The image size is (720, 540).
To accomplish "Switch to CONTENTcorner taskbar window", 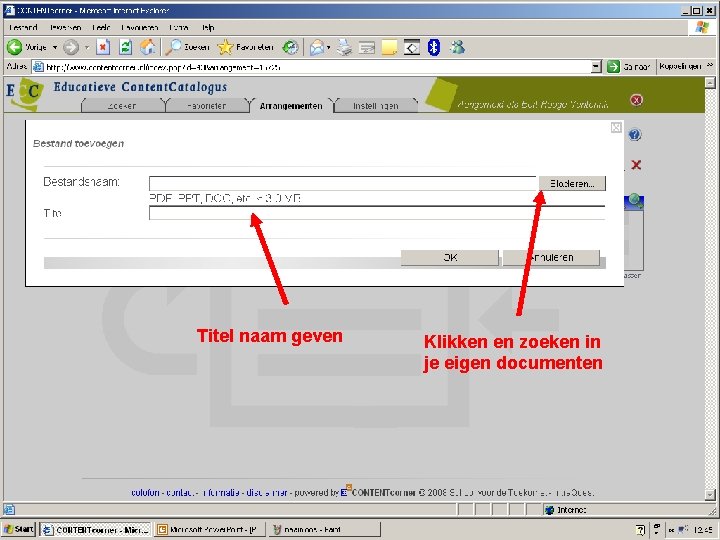I will click(96, 529).
